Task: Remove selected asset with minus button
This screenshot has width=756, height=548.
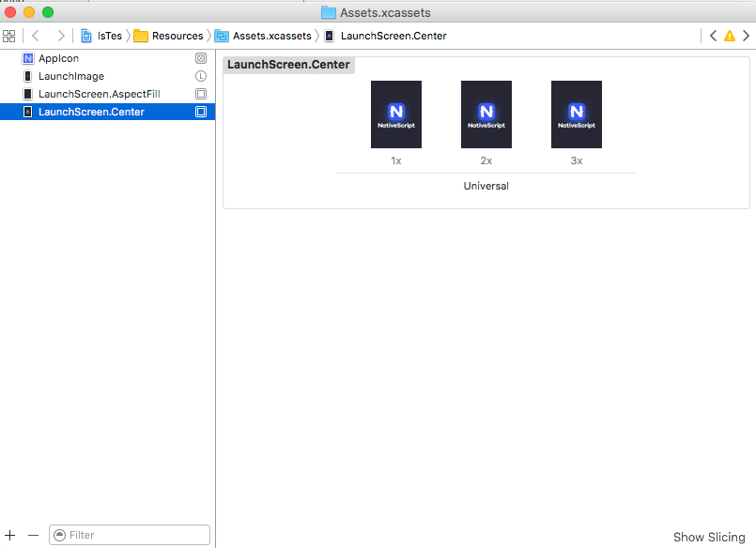Action: (x=33, y=535)
